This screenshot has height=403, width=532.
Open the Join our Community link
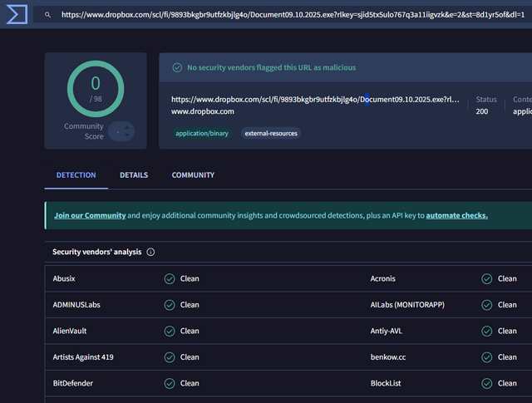pyautogui.click(x=90, y=215)
